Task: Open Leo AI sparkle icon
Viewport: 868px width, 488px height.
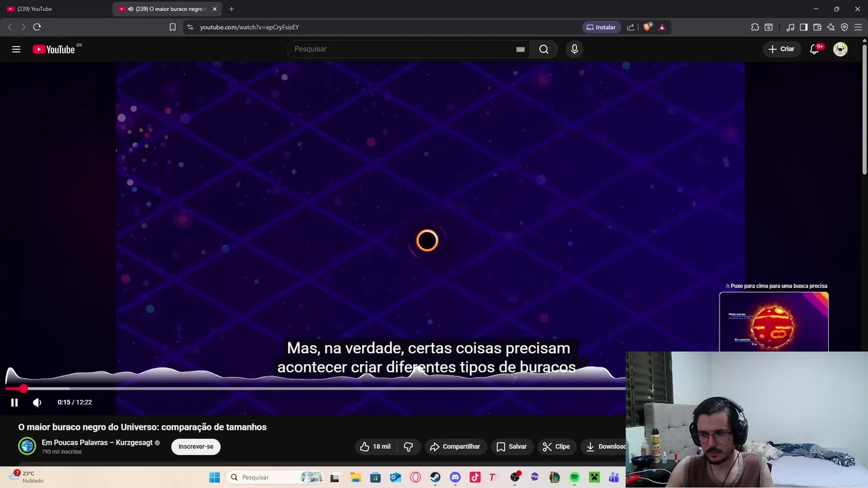Action: (831, 27)
